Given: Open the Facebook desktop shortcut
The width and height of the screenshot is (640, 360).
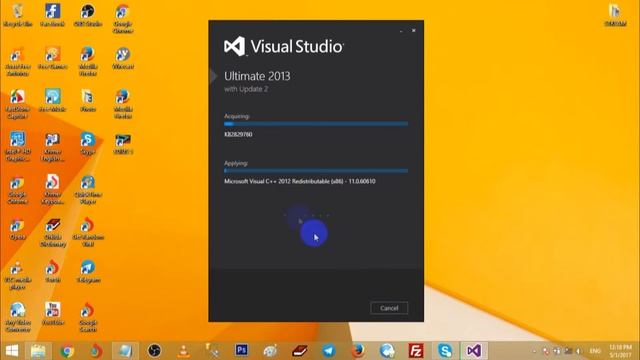Looking at the screenshot, I should [x=53, y=15].
